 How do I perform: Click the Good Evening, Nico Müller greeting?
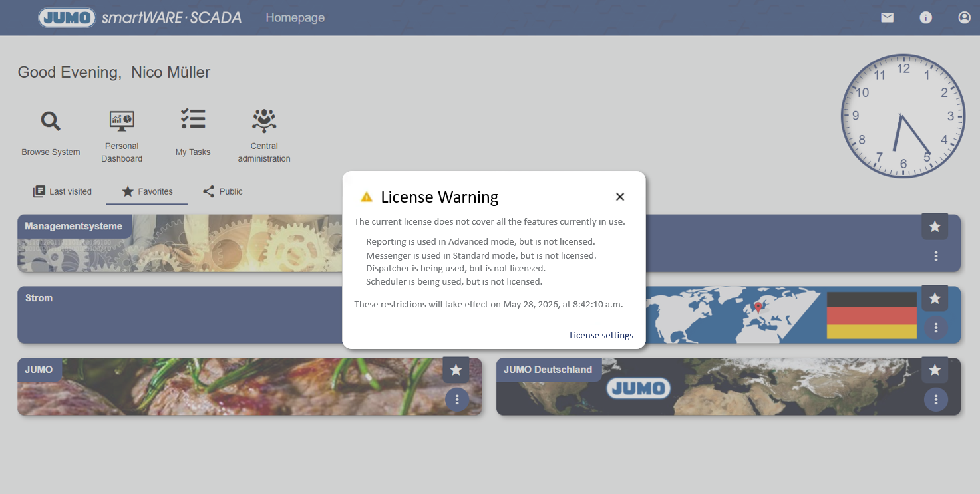coord(114,72)
